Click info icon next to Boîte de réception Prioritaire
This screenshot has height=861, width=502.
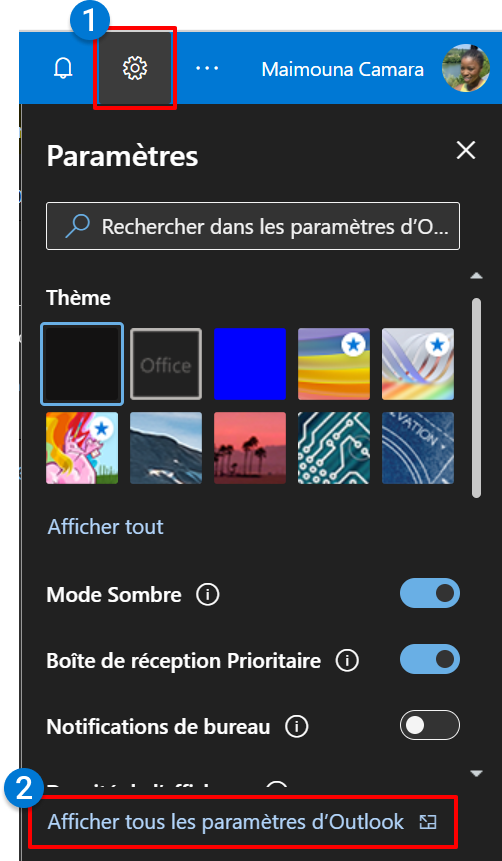347,660
